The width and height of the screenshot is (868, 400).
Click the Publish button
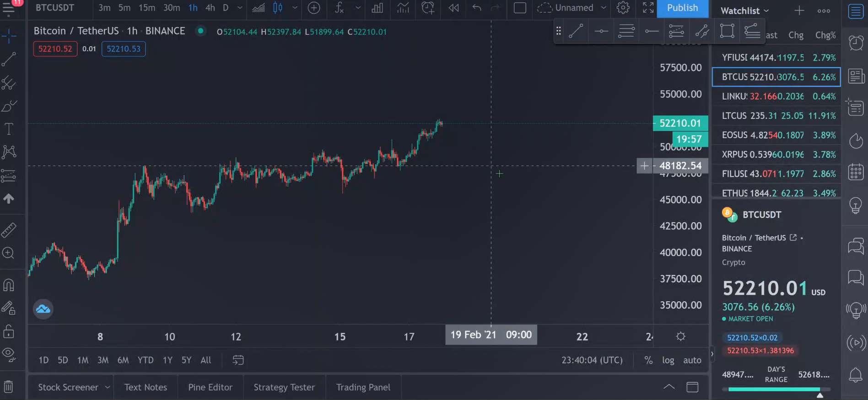[682, 8]
